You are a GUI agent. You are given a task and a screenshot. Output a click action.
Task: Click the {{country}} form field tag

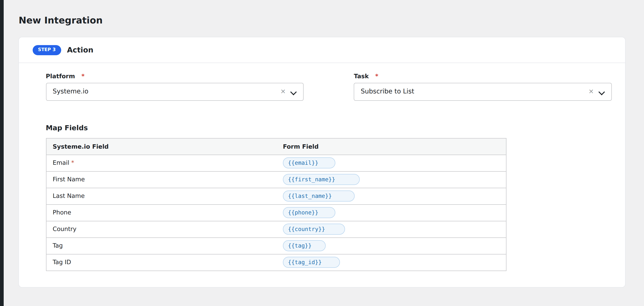tap(314, 229)
